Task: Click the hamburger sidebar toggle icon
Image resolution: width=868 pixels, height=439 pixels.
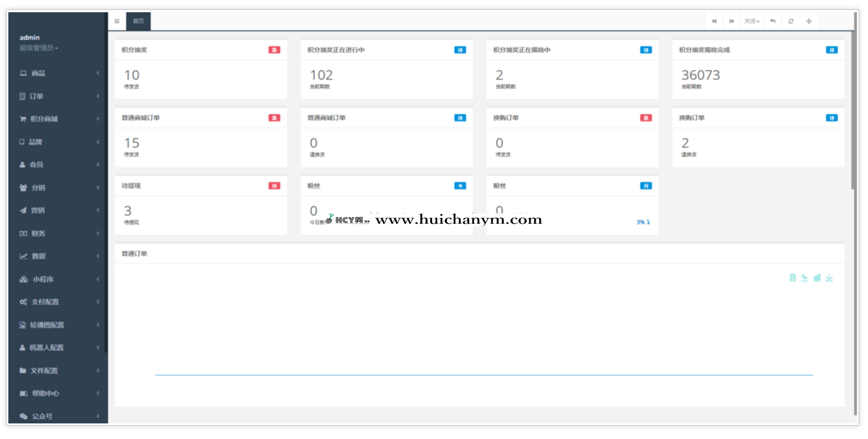Action: pos(117,21)
